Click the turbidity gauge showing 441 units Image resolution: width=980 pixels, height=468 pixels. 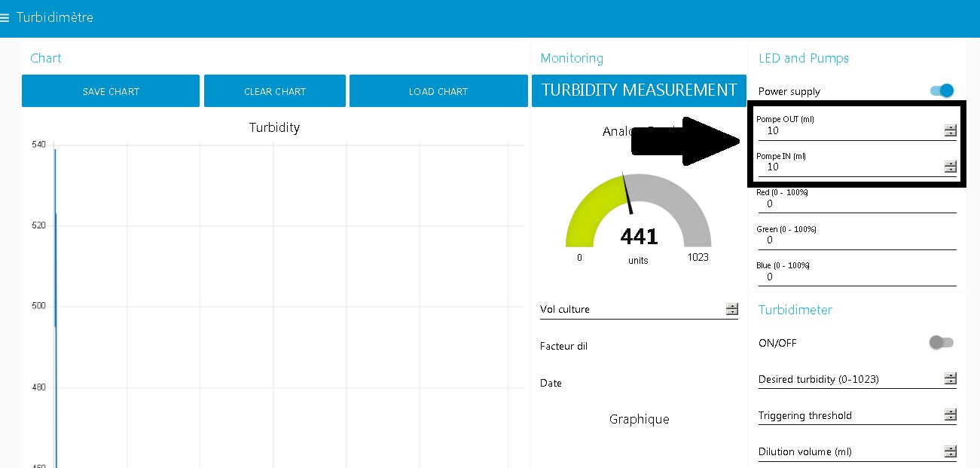point(638,215)
